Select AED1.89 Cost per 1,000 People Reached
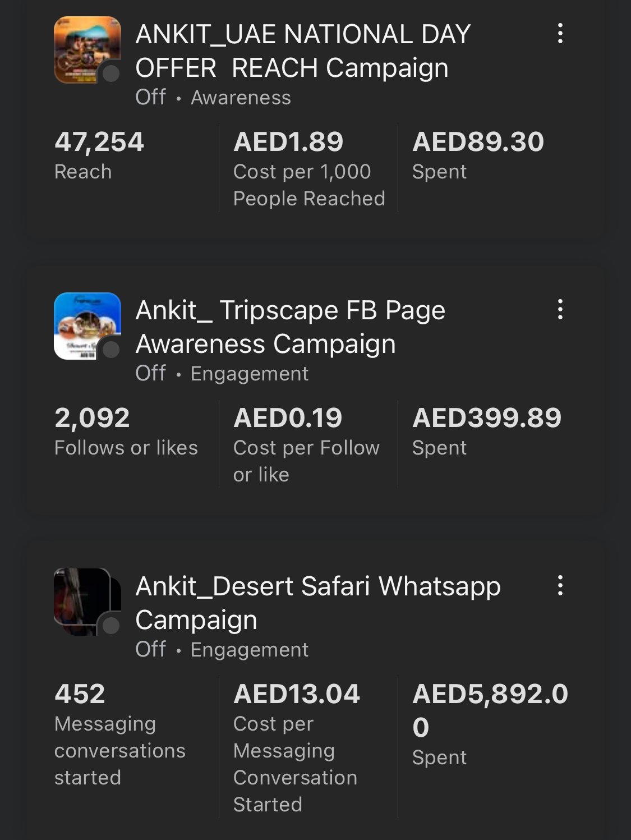Screen dimensions: 631x840 tap(308, 168)
